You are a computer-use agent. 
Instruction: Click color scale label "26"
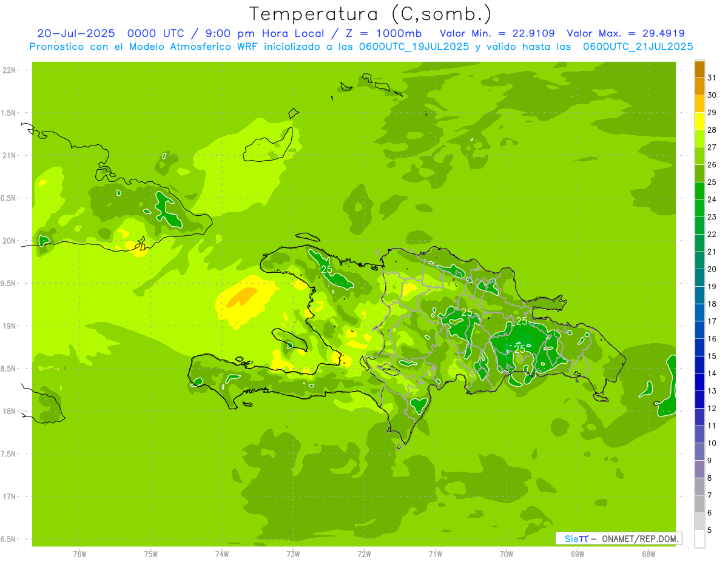tap(712, 165)
